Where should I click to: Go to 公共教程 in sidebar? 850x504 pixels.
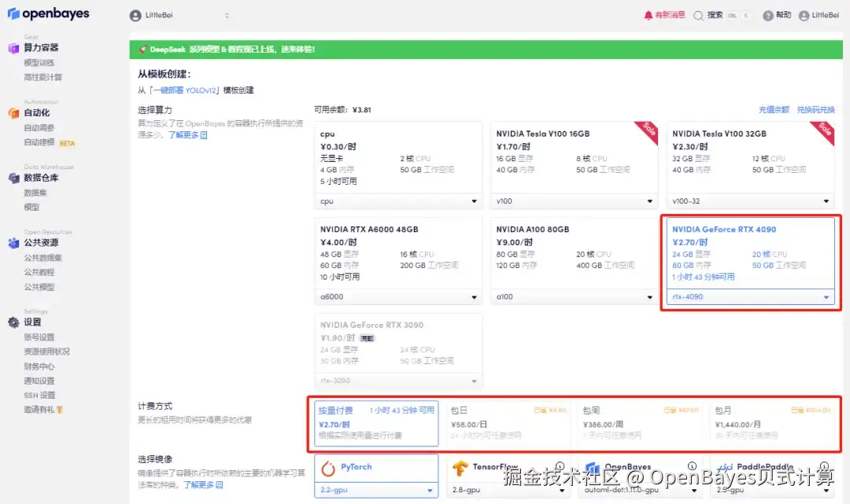[39, 272]
